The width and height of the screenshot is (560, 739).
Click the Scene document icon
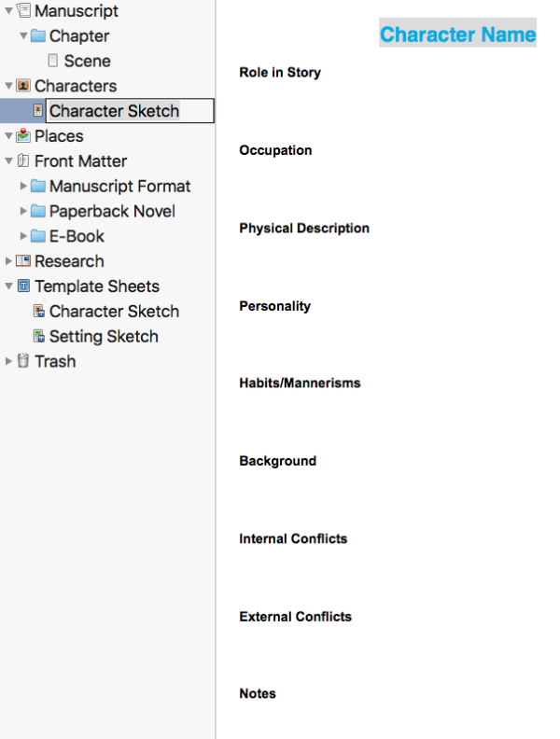tap(52, 62)
